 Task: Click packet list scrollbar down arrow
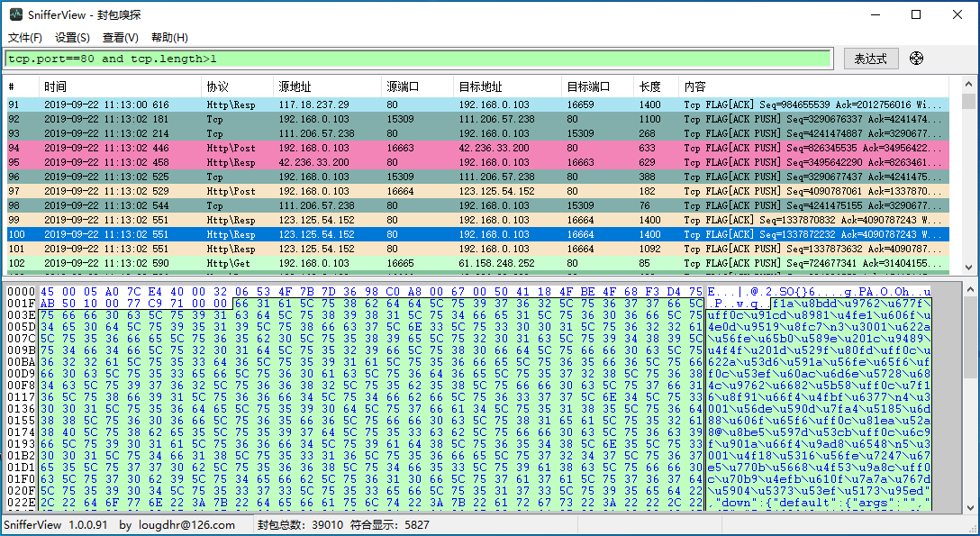(969, 267)
